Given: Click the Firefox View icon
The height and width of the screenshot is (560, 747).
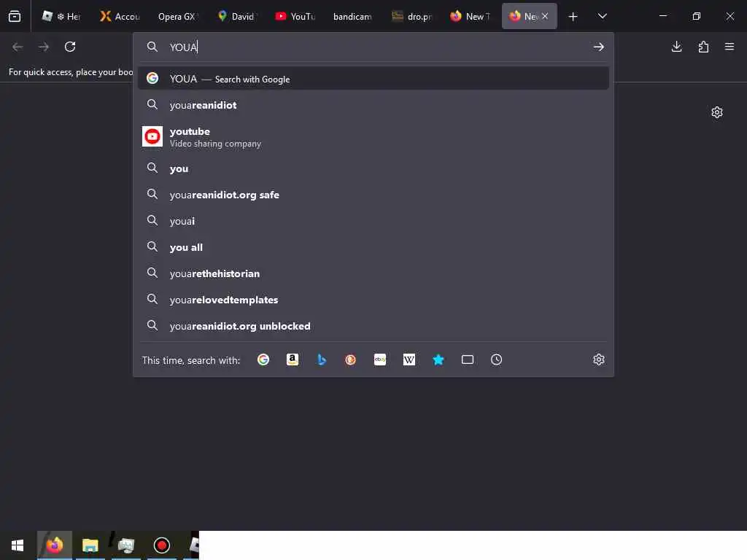Looking at the screenshot, I should pos(15,16).
